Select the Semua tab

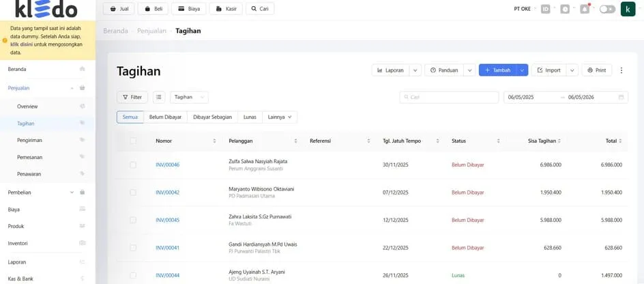[x=130, y=117]
